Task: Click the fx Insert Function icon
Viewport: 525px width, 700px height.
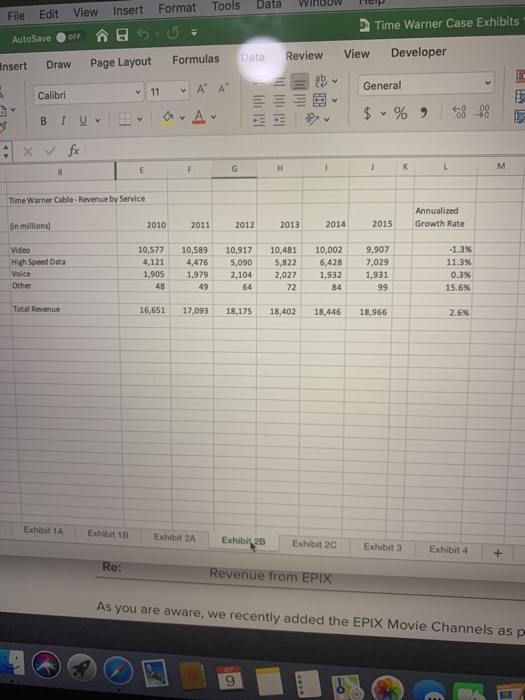Action: (74, 150)
